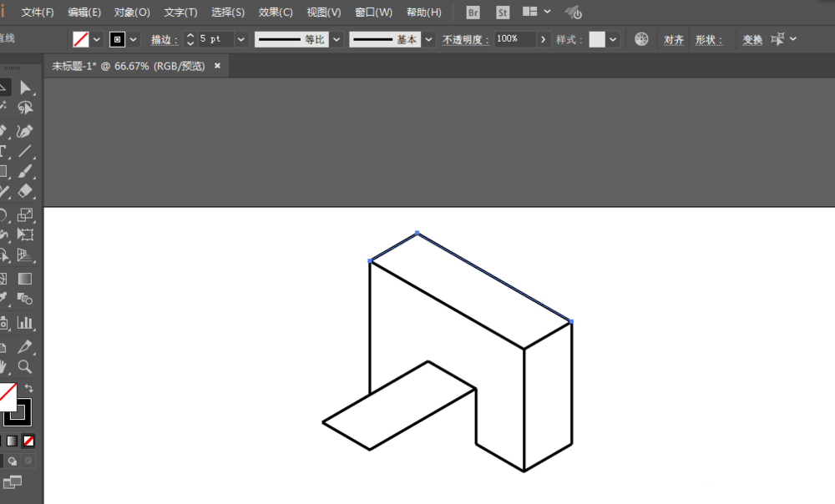
Task: Open the 描边 stroke panel link
Action: click(x=164, y=39)
